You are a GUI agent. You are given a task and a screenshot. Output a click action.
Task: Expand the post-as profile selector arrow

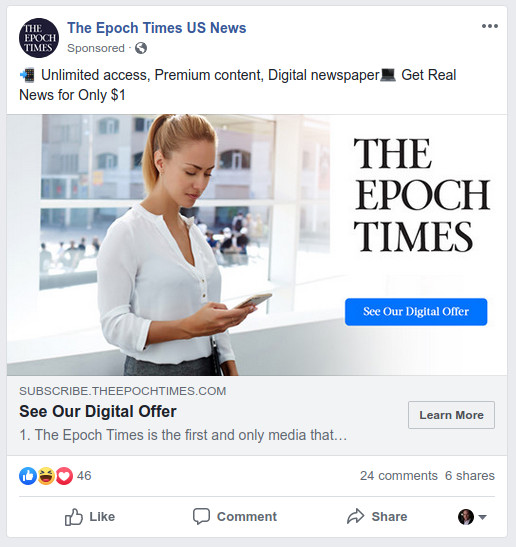click(483, 517)
